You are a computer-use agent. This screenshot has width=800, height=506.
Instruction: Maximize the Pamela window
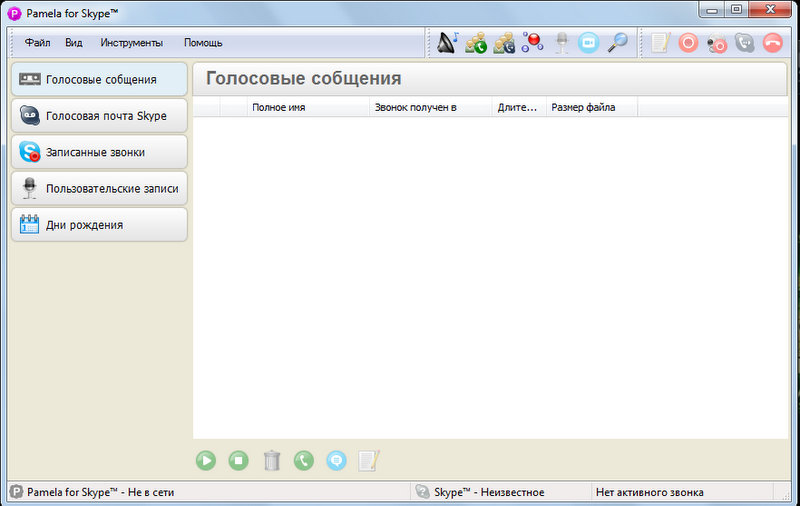click(x=736, y=9)
